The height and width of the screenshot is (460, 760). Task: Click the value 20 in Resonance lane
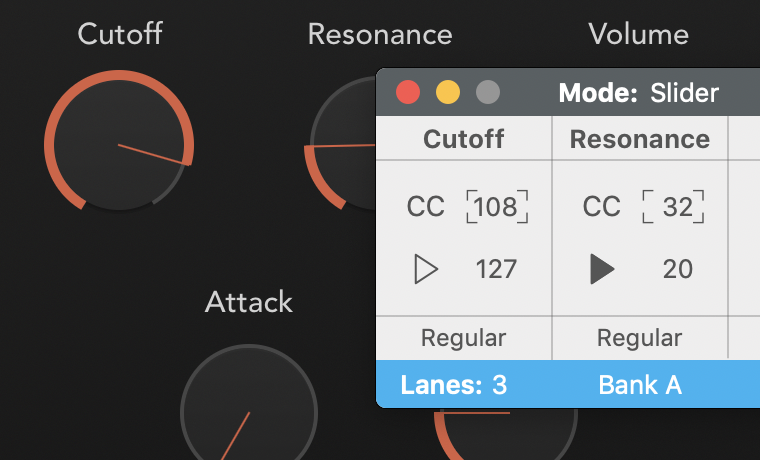point(678,269)
